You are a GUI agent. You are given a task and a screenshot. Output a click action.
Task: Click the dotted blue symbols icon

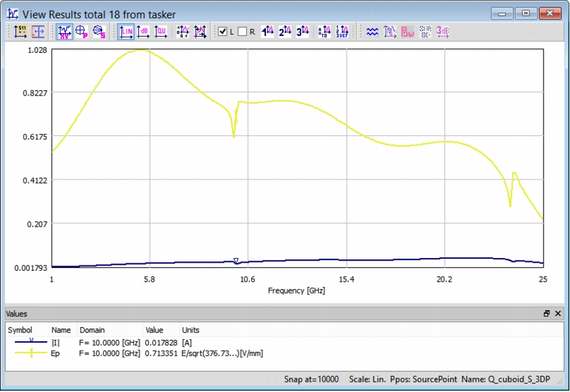click(425, 32)
